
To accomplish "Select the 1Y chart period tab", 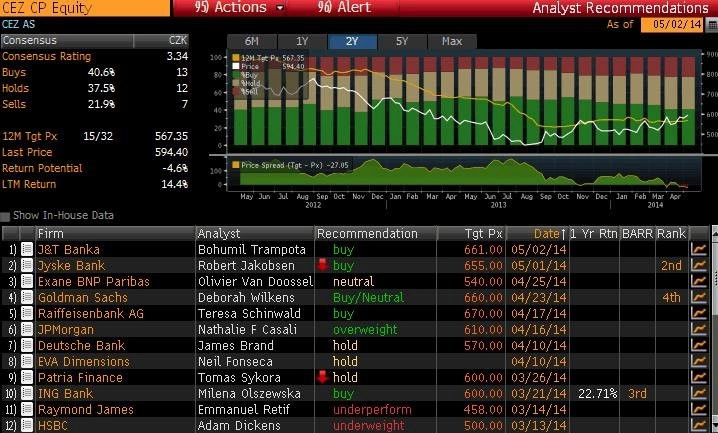I will (x=302, y=41).
